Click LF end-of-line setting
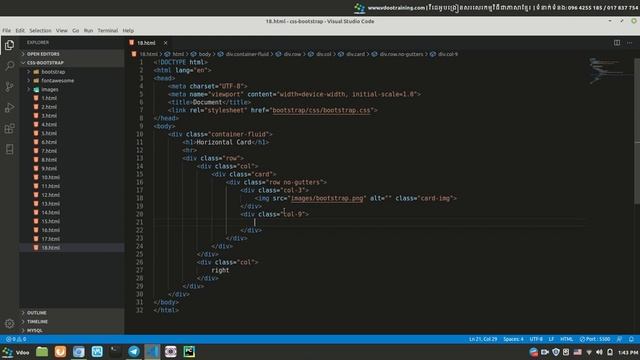640x360 pixels. pos(551,339)
